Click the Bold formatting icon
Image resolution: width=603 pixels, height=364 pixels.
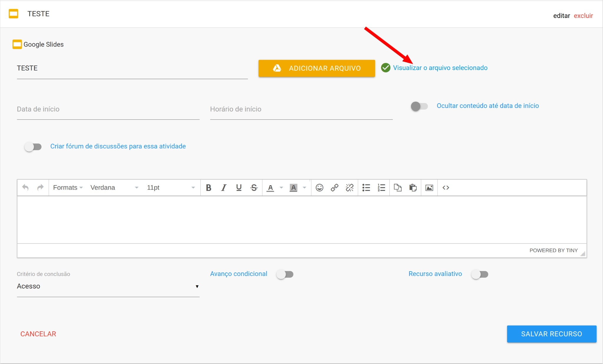208,188
